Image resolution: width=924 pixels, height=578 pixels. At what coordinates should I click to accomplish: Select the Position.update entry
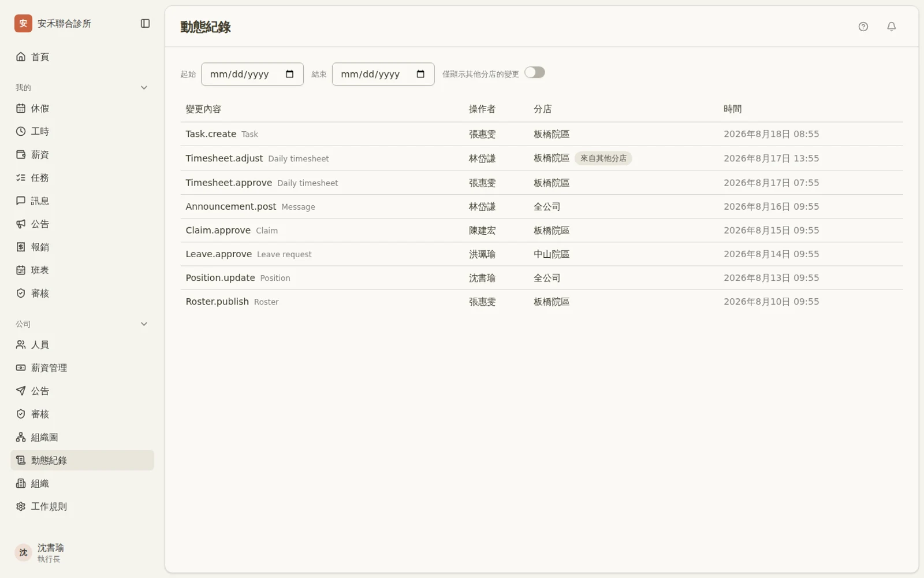click(542, 278)
